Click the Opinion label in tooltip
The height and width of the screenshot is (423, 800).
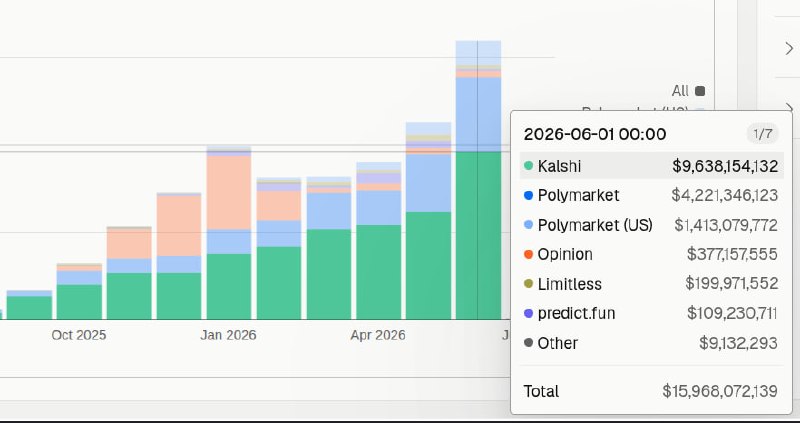[x=565, y=254]
